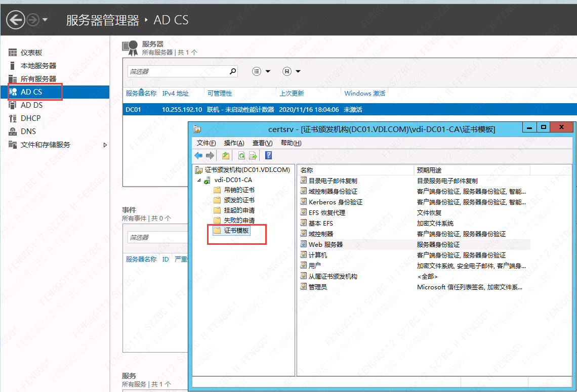Screen dimensions: 577x392
Task: Select 域控制器身份验证 template
Action: 333,192
